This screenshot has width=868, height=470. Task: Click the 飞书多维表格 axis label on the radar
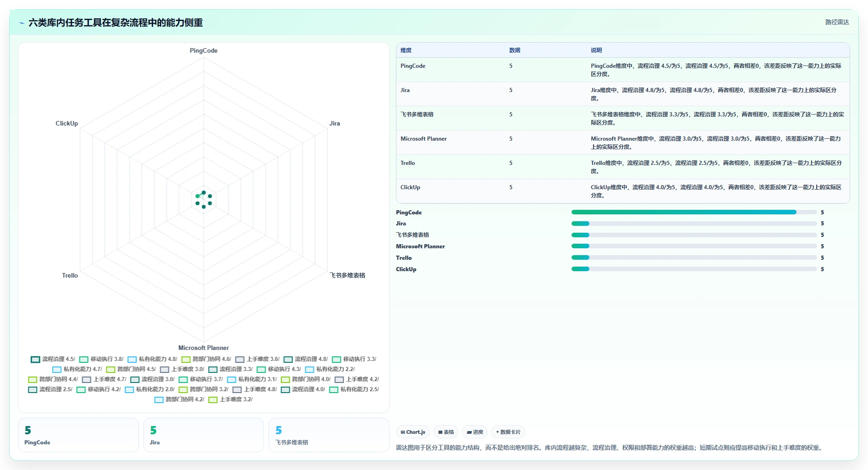347,275
